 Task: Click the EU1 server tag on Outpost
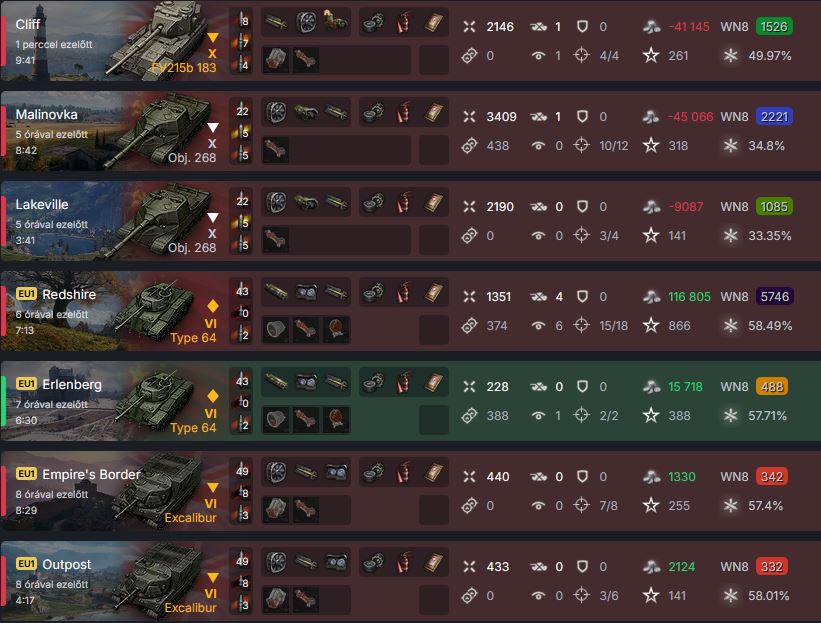coord(26,564)
